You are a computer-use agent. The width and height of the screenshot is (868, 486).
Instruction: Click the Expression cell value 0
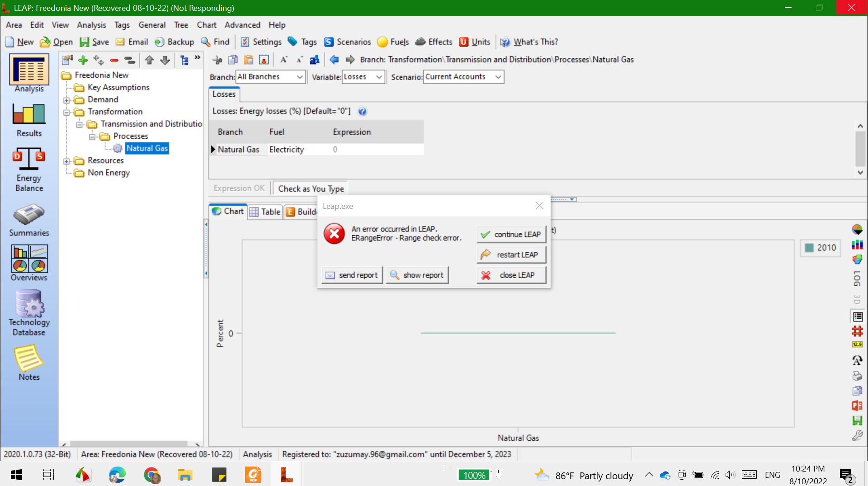pos(335,150)
